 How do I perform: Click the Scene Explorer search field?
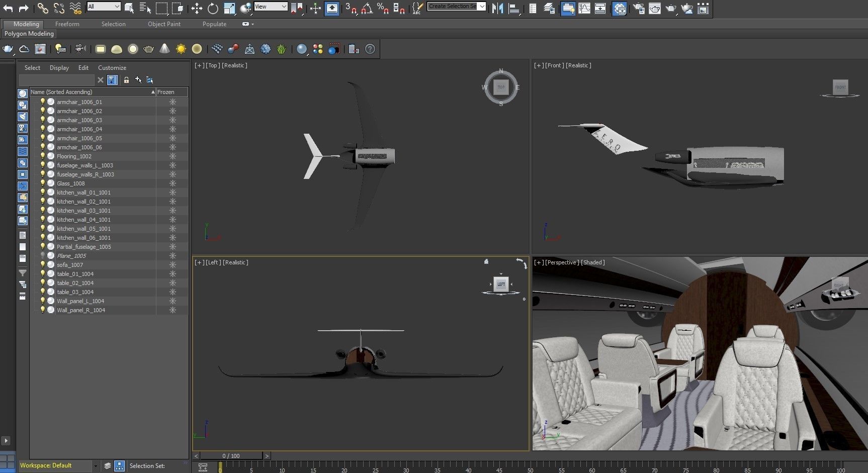56,80
